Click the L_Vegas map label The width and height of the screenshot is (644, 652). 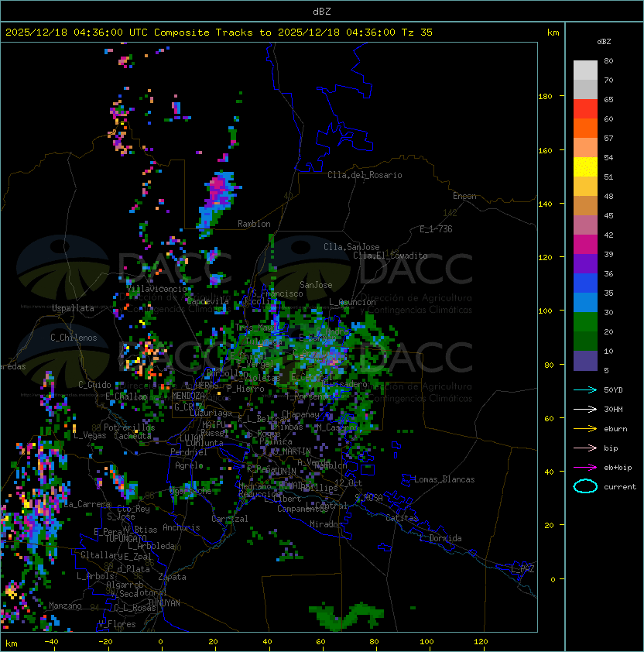90,435
